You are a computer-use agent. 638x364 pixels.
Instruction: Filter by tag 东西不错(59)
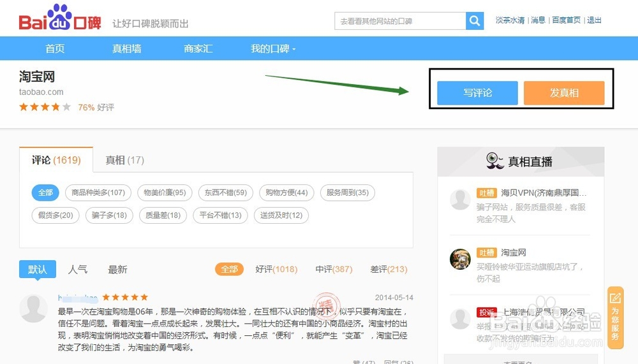point(226,193)
